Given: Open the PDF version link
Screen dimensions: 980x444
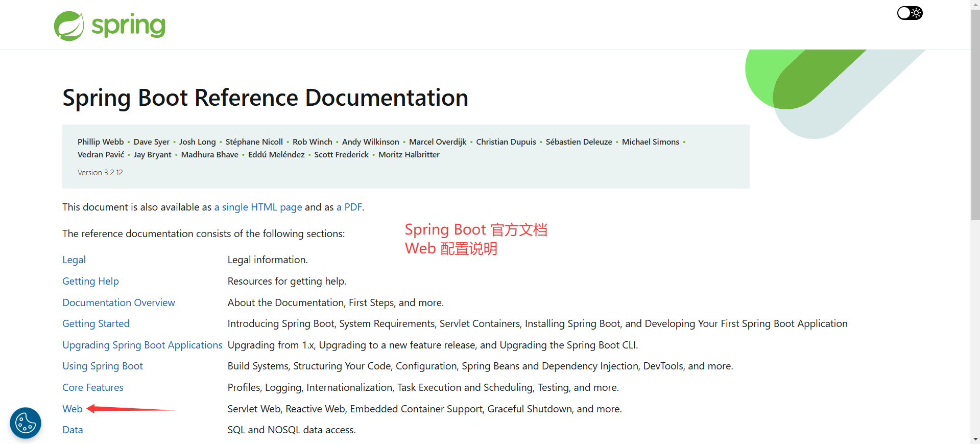Looking at the screenshot, I should click(349, 207).
